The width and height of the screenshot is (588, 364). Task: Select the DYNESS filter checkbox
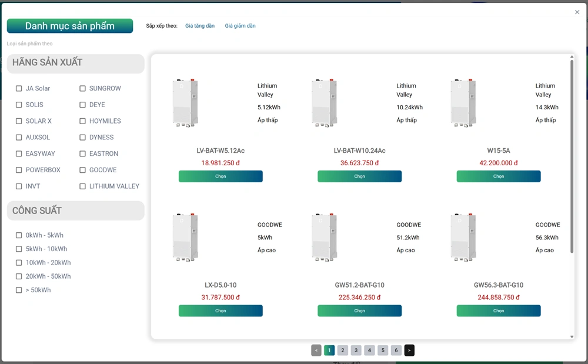pos(82,137)
